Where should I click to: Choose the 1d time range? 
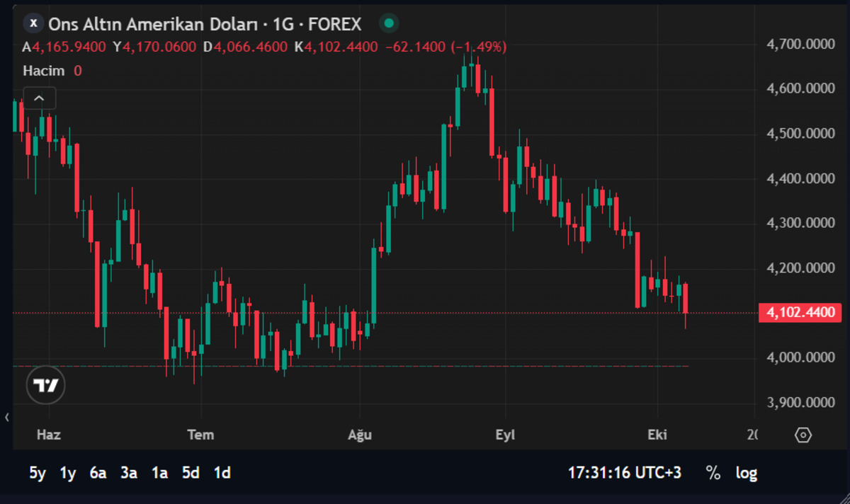pos(222,473)
